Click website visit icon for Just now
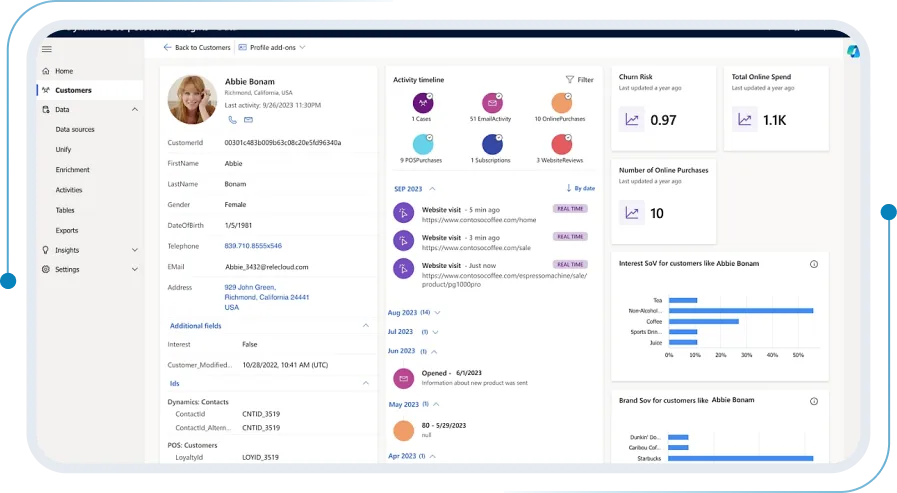The image size is (897, 493). pos(403,269)
